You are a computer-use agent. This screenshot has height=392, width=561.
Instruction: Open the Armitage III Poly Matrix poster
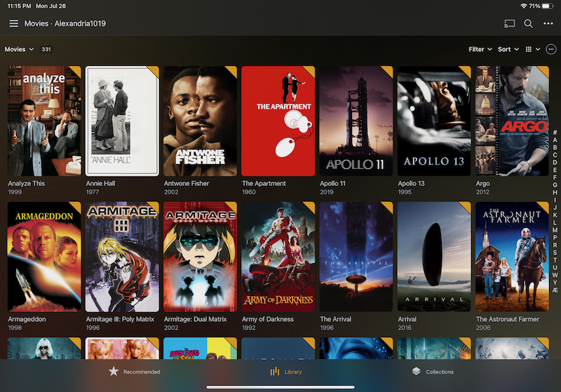click(122, 257)
